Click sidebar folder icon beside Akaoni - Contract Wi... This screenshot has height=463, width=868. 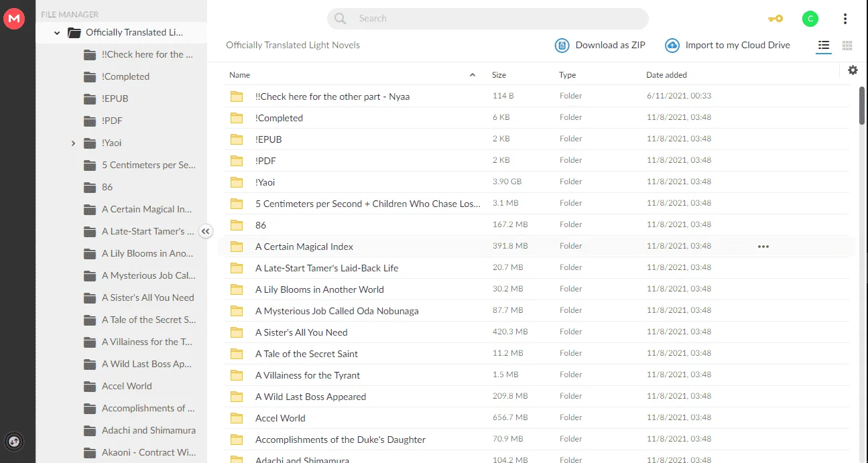[90, 452]
